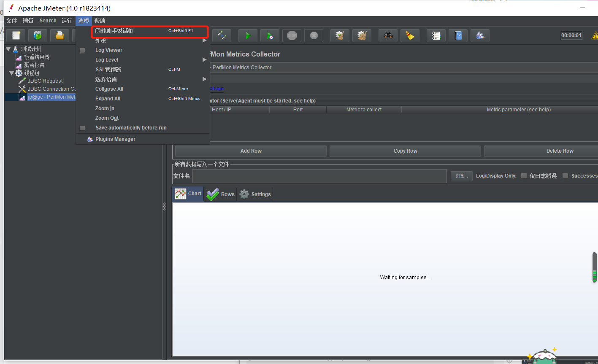The image size is (598, 364).
Task: Click the 浏览 browse button
Action: (x=462, y=176)
